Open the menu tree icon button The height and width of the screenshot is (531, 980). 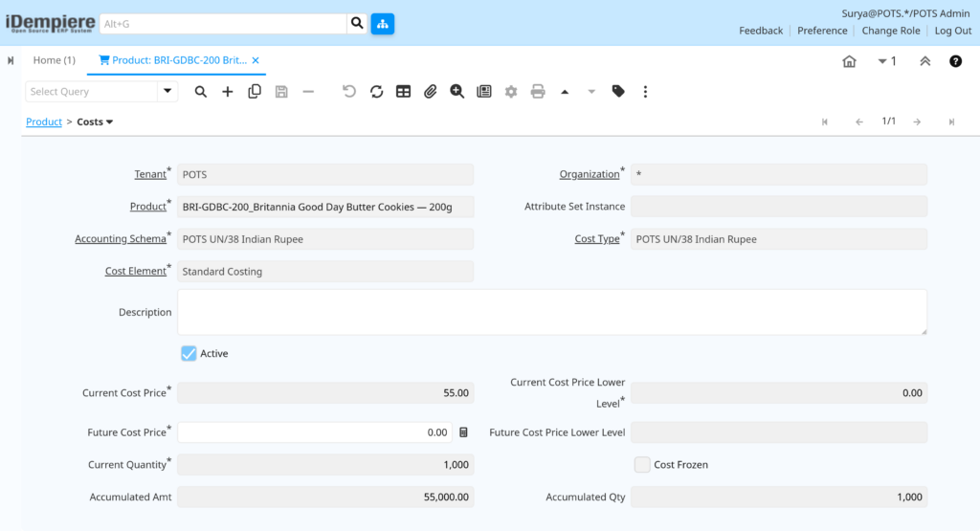pyautogui.click(x=383, y=24)
